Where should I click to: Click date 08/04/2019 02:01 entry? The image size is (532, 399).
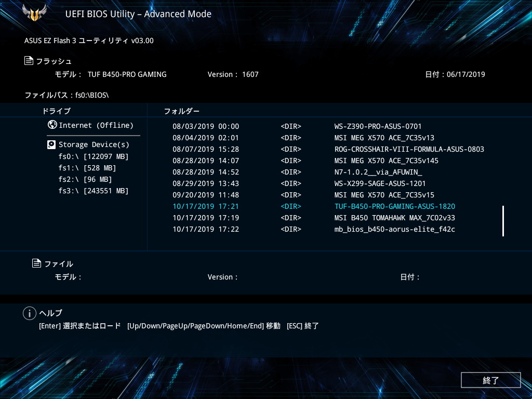206,138
